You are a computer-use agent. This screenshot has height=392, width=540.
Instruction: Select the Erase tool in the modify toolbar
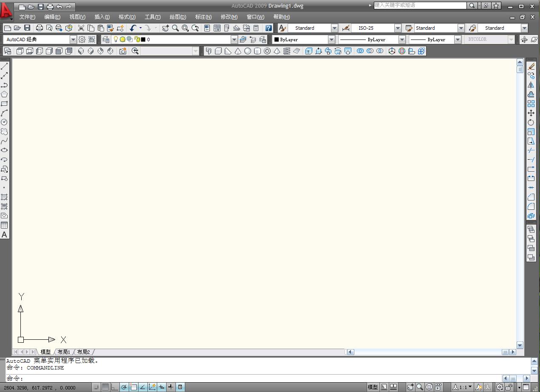pyautogui.click(x=531, y=66)
